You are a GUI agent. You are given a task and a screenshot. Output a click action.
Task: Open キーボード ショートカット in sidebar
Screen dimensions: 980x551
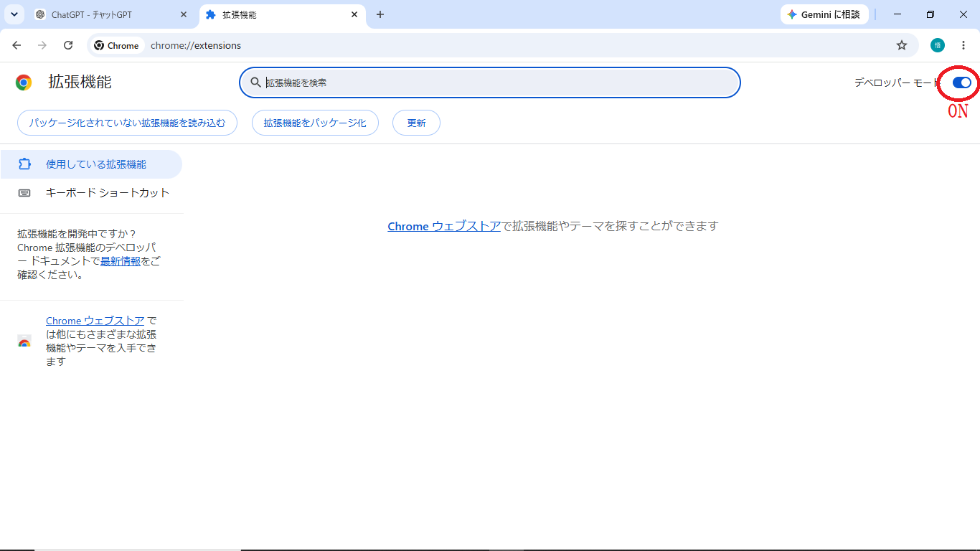[91, 192]
